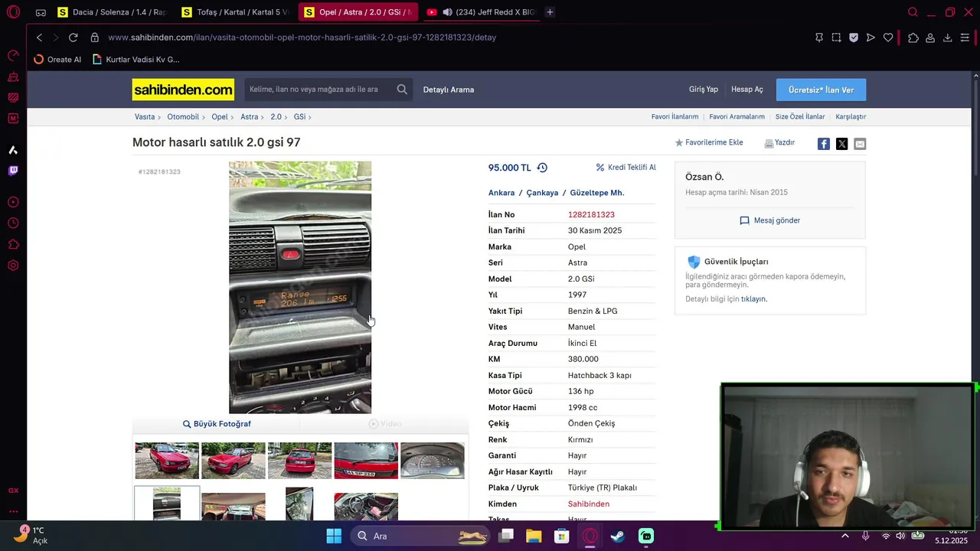Click Giriş Yap
Screen dimensions: 980x551
[704, 90]
